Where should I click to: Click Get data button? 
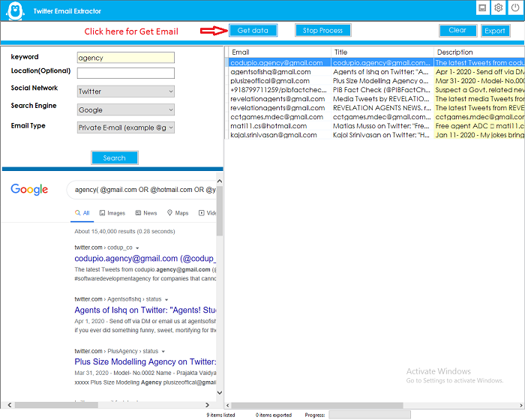point(253,31)
